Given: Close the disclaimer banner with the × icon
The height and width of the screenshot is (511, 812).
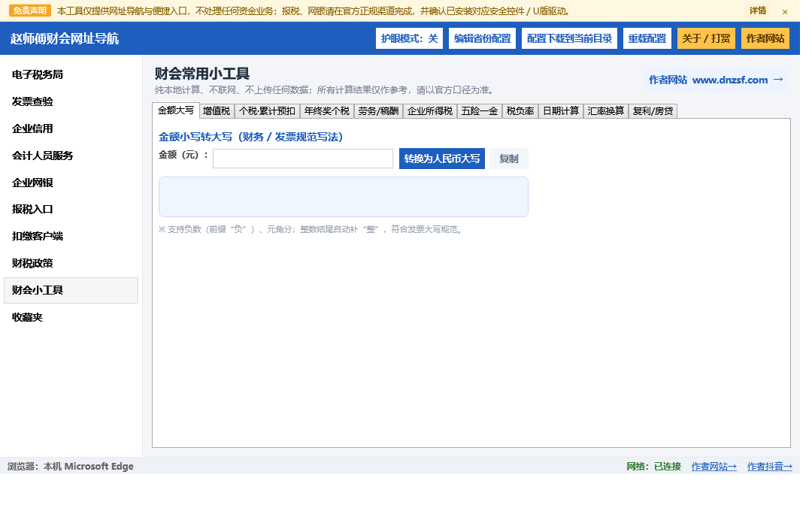Looking at the screenshot, I should pos(785,11).
